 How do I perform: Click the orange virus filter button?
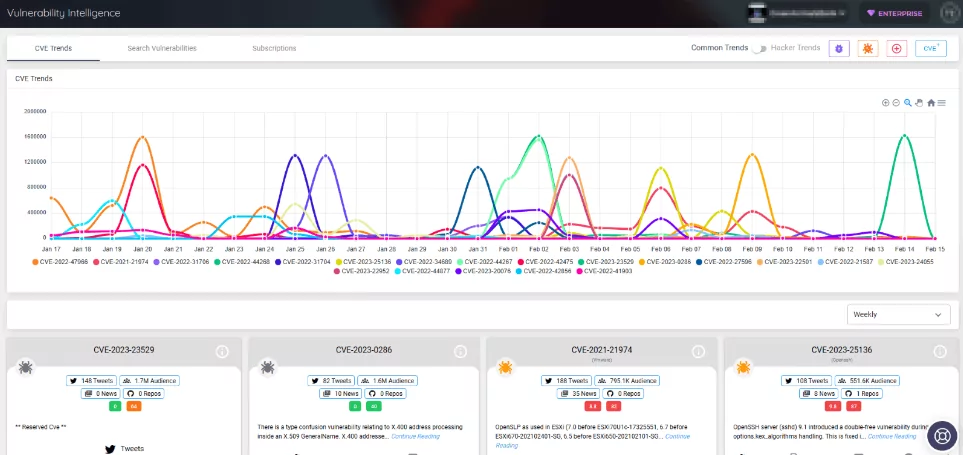point(867,49)
